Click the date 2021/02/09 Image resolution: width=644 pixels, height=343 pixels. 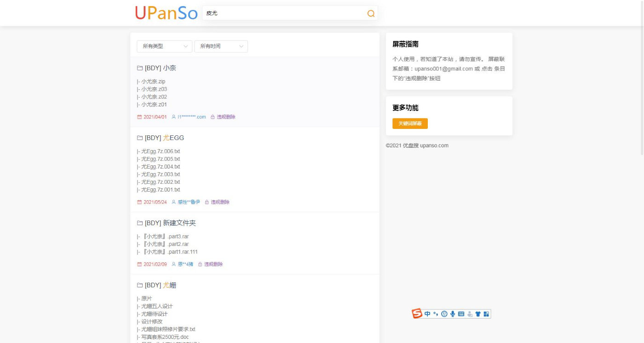(x=155, y=264)
